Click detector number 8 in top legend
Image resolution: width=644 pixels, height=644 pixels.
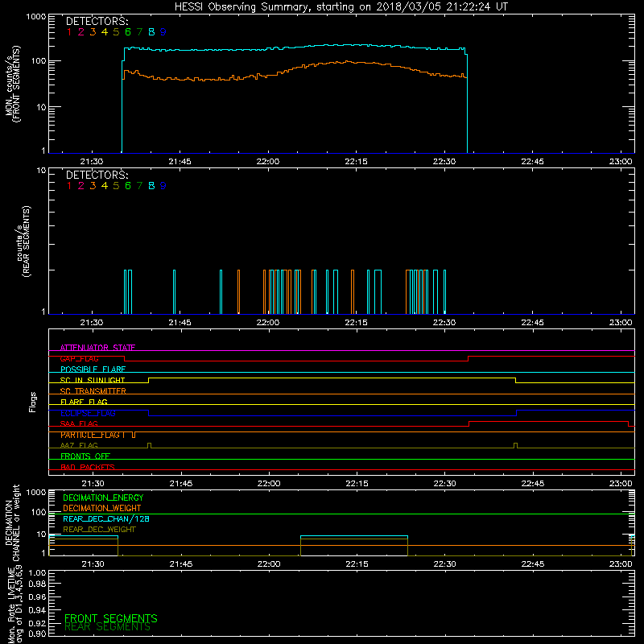[151, 32]
